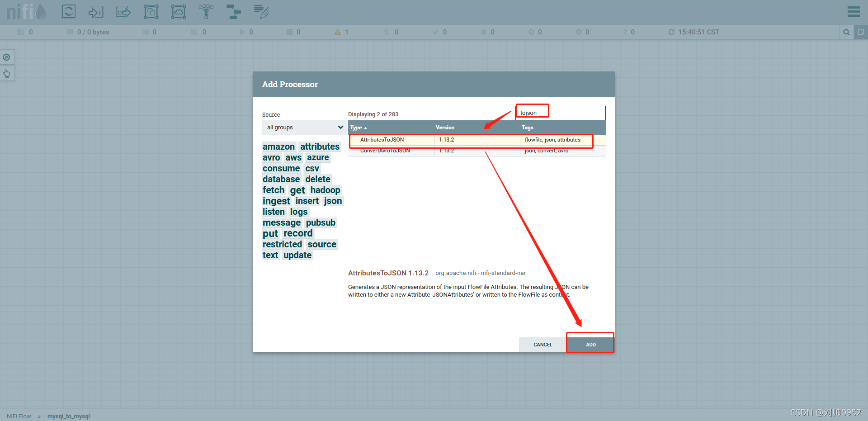
Task: Filter by get tag
Action: pos(297,190)
